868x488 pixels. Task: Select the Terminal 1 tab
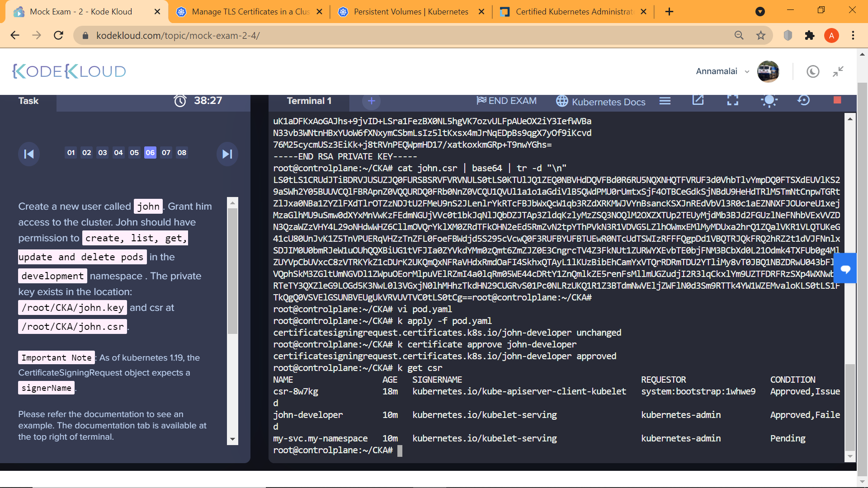309,101
